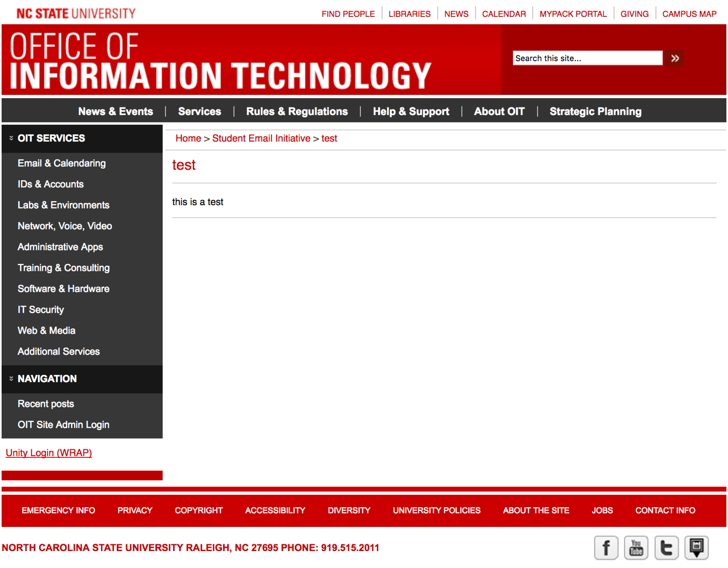
Task: Open the last social icon after Twitter
Action: 696,547
